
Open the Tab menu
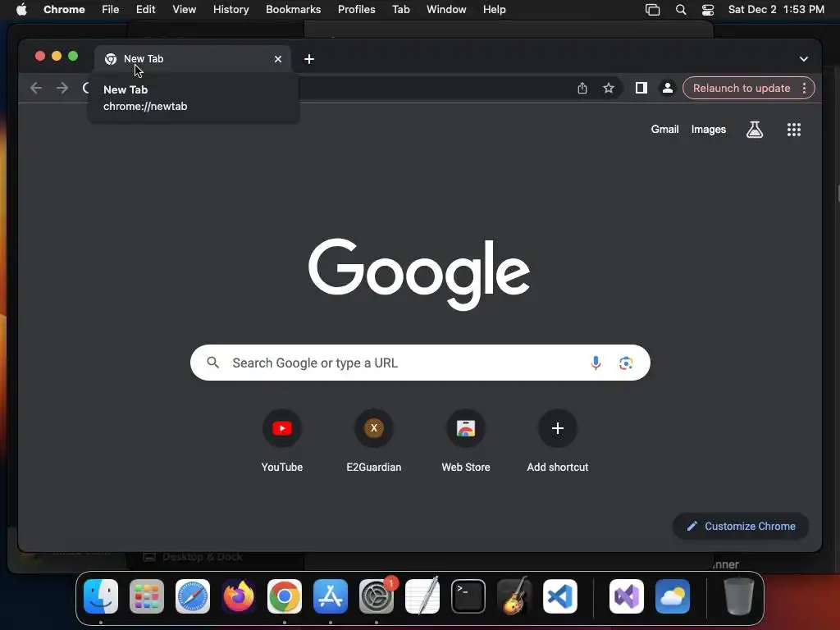click(x=400, y=9)
